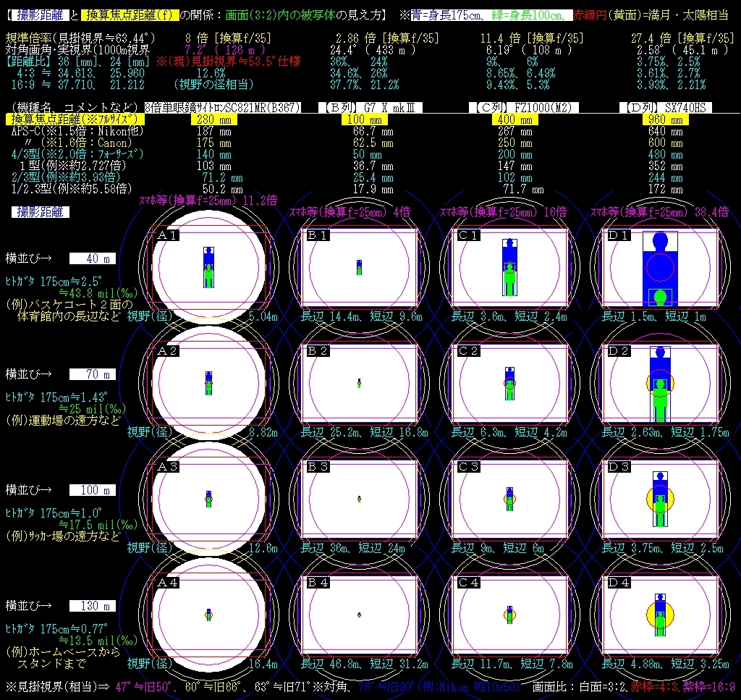Open the A1 view panel
The height and width of the screenshot is (700, 741).
[x=209, y=267]
